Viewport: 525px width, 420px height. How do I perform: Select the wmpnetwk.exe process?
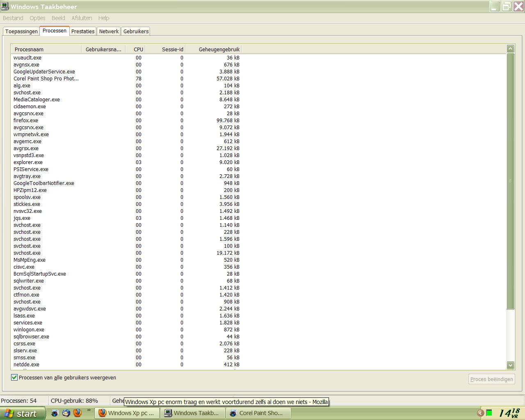tap(126, 135)
